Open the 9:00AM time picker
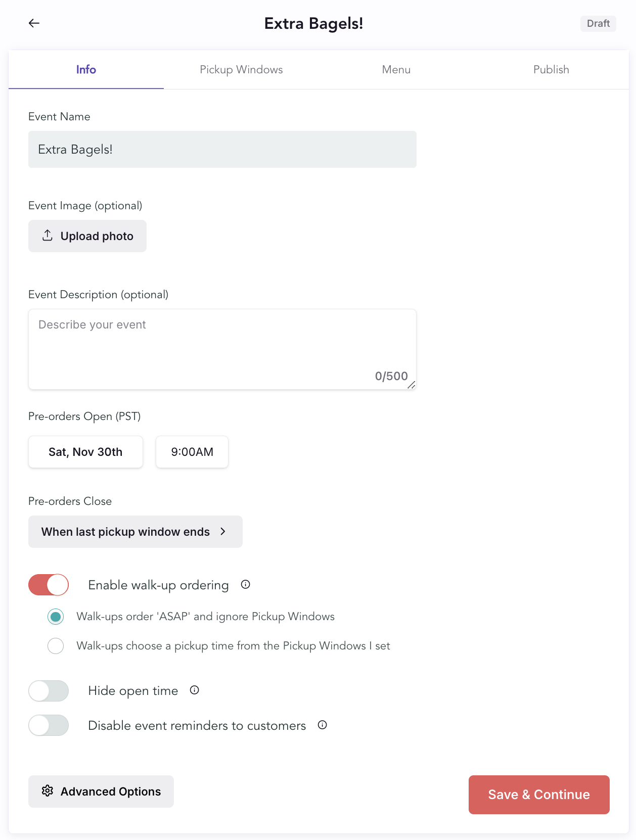The width and height of the screenshot is (636, 840). 192,452
